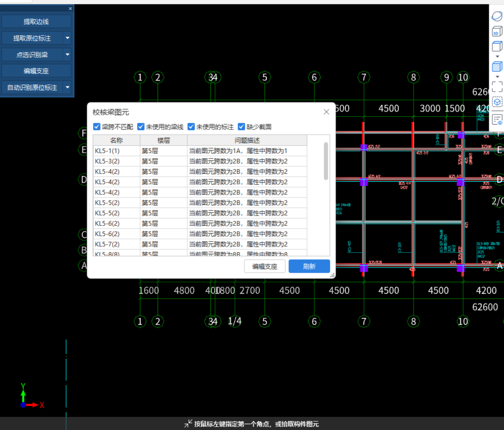Toggle 未使用的标注 checkbox
Image resolution: width=504 pixels, height=430 pixels.
click(191, 127)
